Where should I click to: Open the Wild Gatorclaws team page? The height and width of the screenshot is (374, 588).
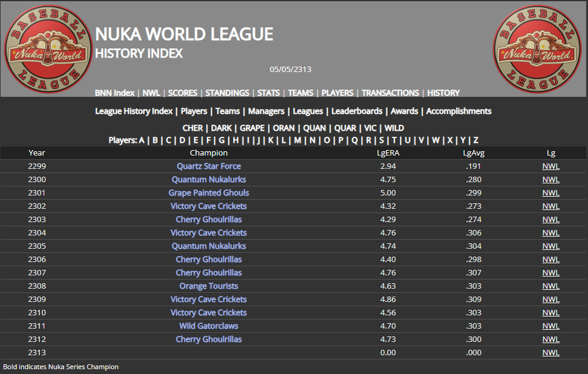pyautogui.click(x=209, y=326)
